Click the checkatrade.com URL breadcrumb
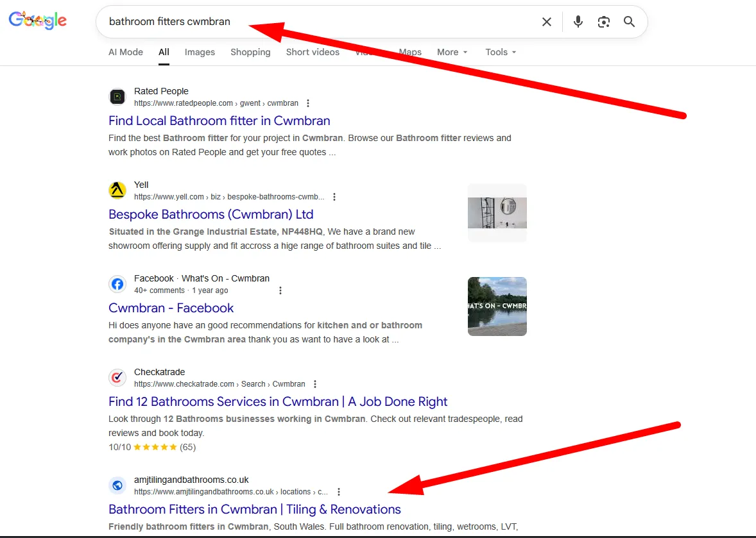Screen dimensions: 756x538 pos(219,384)
